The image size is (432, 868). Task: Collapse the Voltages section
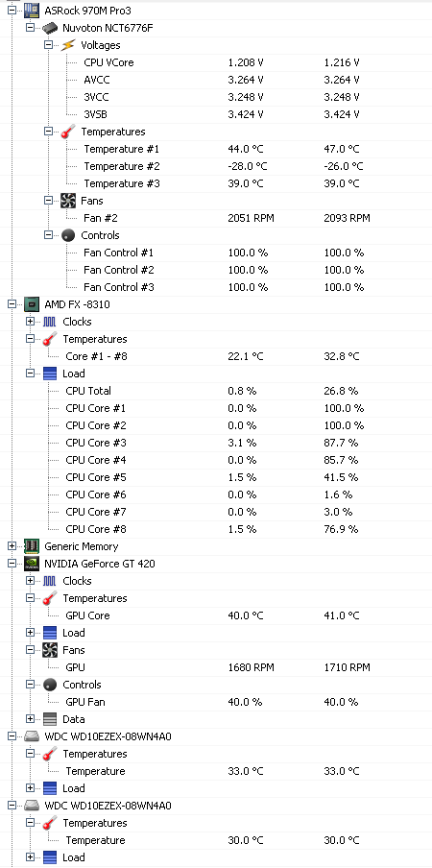pyautogui.click(x=49, y=45)
